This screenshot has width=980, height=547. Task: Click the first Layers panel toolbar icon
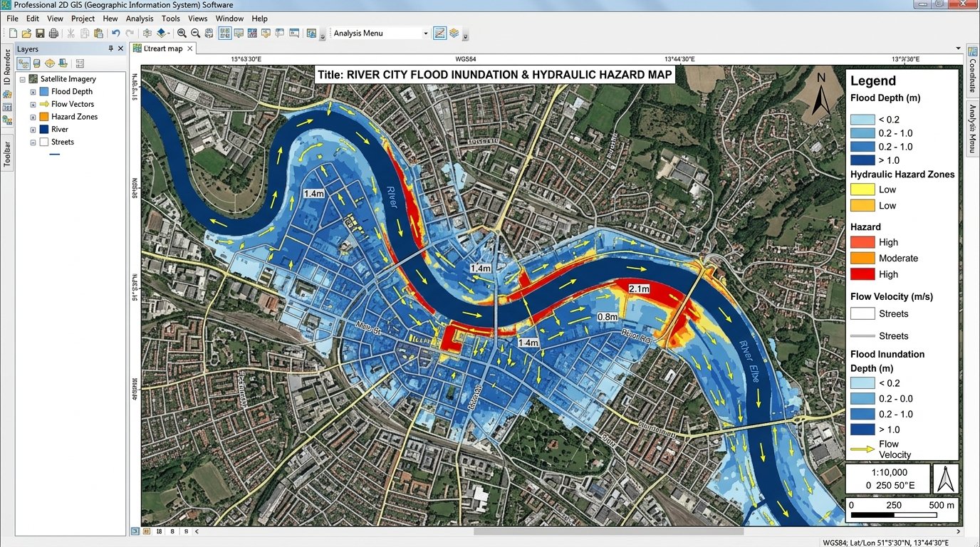tap(24, 63)
